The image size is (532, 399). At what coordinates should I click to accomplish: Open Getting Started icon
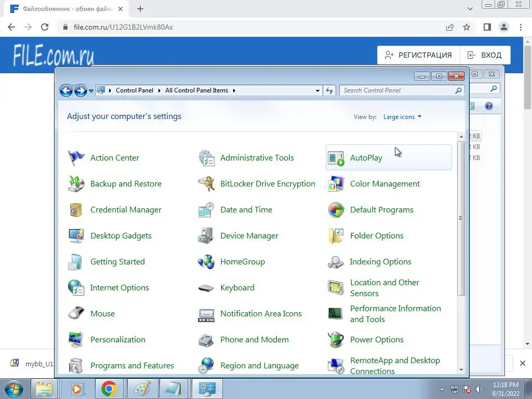(75, 262)
